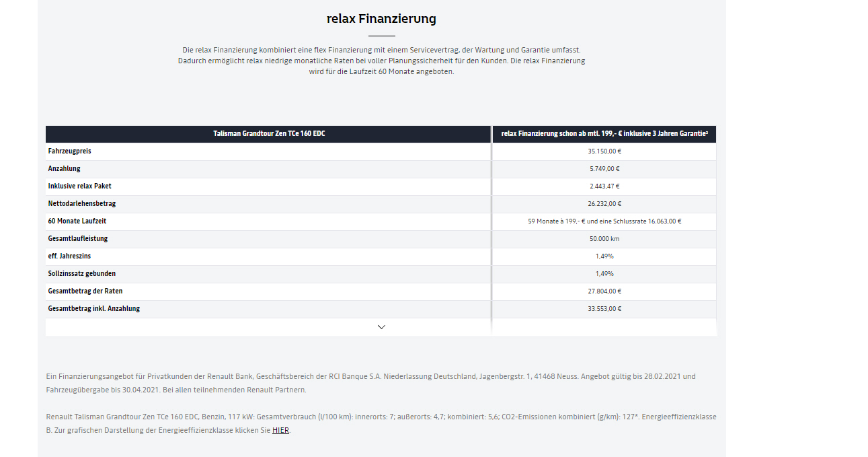Select the 60 Monate Laufzeit row label
This screenshot has height=457, width=868.
point(77,221)
